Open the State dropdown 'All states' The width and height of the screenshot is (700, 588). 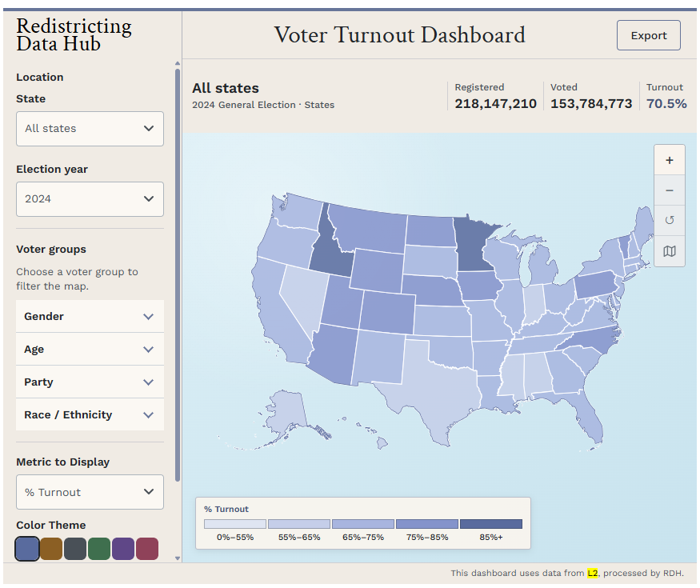click(90, 129)
